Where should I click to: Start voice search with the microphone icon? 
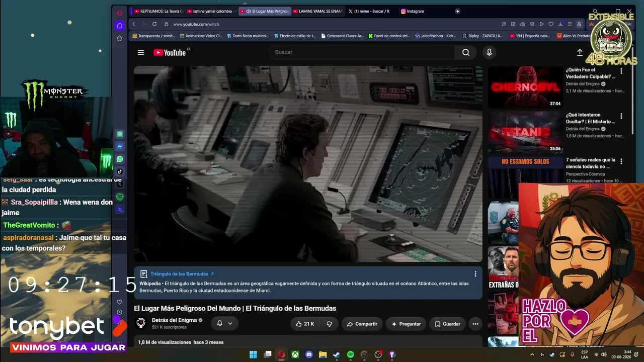tap(489, 52)
